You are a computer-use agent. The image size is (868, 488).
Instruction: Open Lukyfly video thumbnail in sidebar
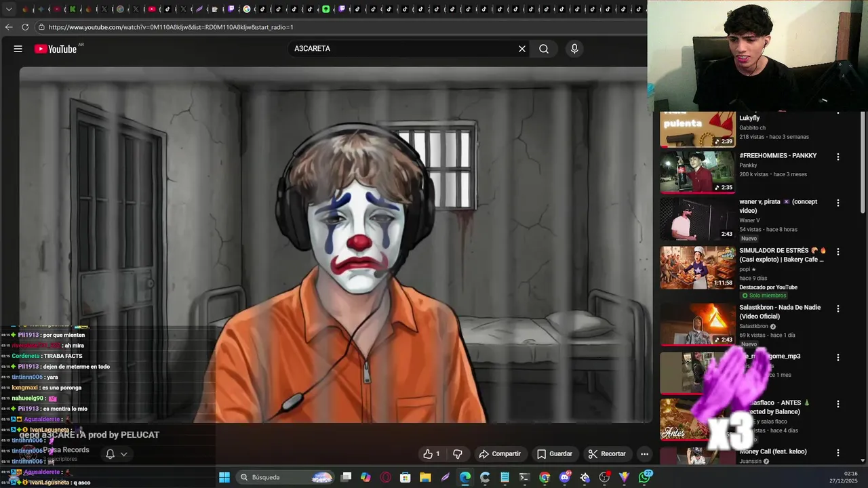pos(698,129)
